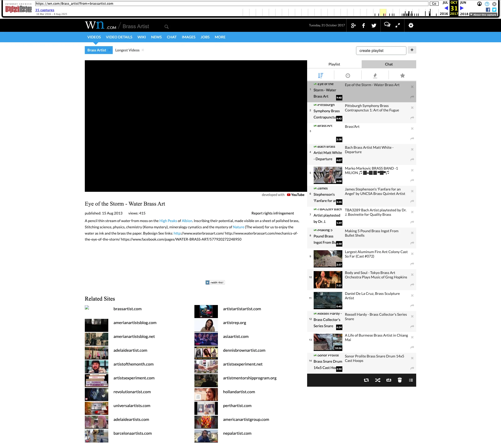Click Report rights infringement
The width and height of the screenshot is (501, 448).
pos(272,213)
